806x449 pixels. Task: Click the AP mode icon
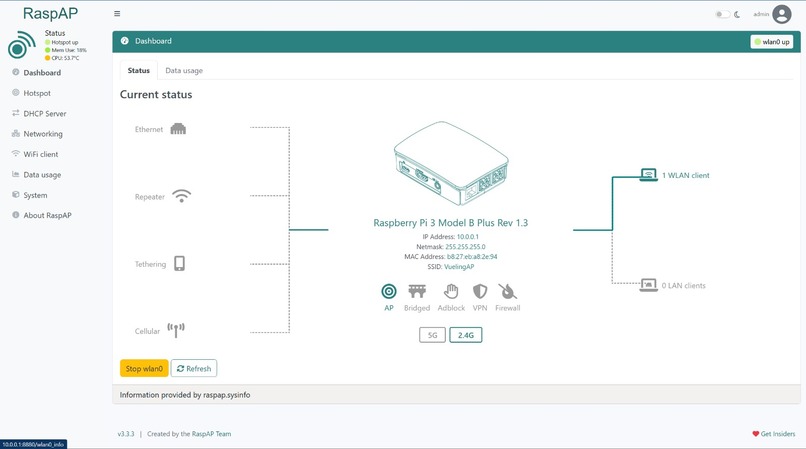(x=389, y=292)
